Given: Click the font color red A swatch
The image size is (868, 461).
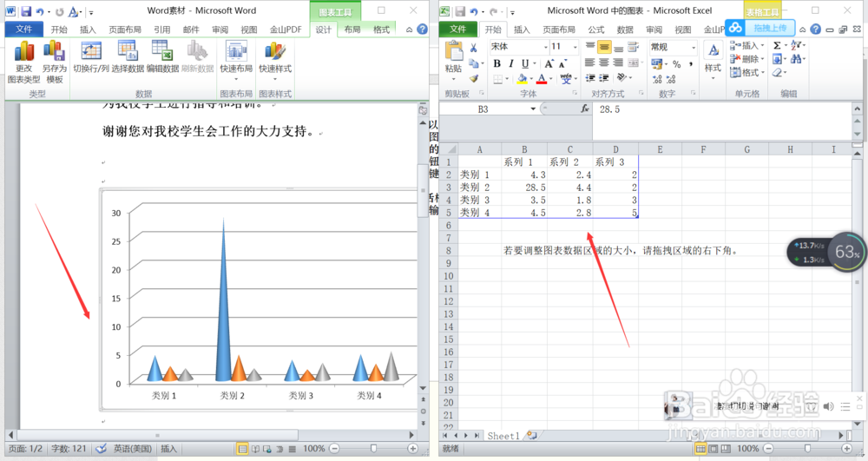Looking at the screenshot, I should pyautogui.click(x=542, y=79).
